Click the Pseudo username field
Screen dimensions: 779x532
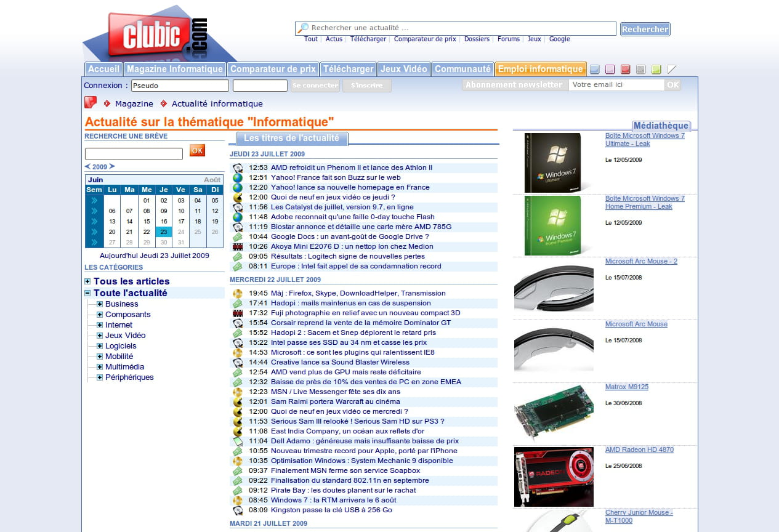tap(180, 86)
